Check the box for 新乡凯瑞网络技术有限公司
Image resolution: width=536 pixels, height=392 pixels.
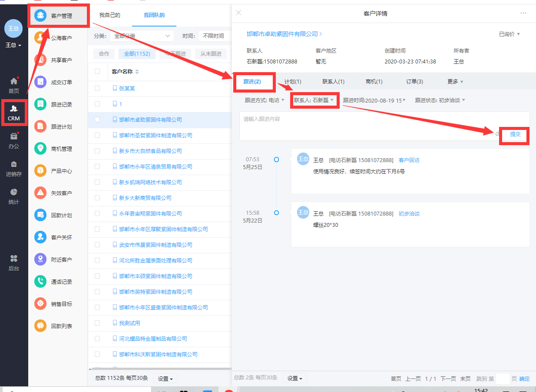point(97,182)
